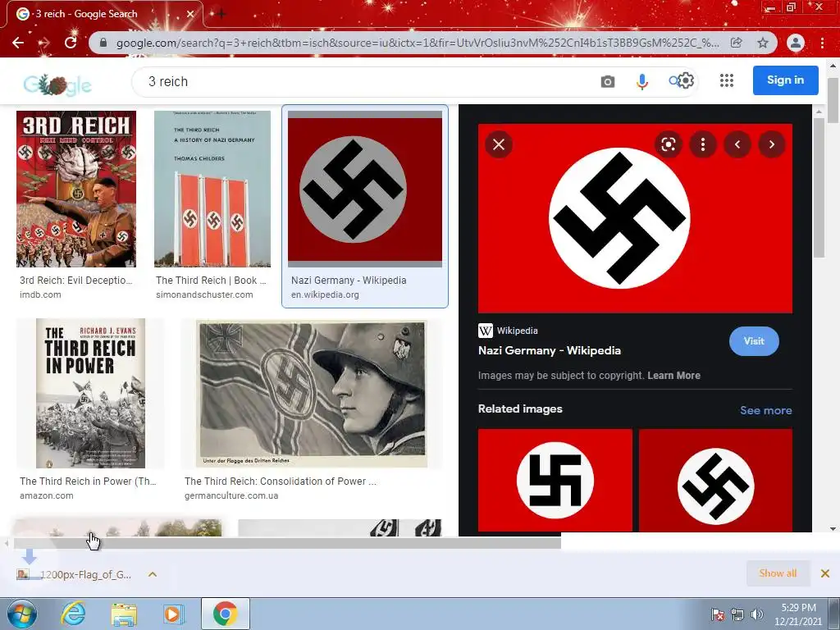Click the page vertical scrollbar
840x630 pixels.
833,102
